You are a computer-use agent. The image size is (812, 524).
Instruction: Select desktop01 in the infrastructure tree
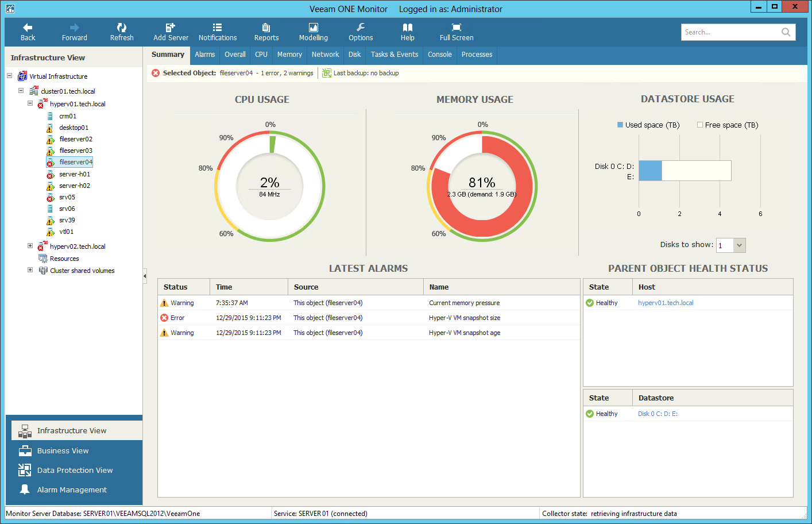click(74, 128)
